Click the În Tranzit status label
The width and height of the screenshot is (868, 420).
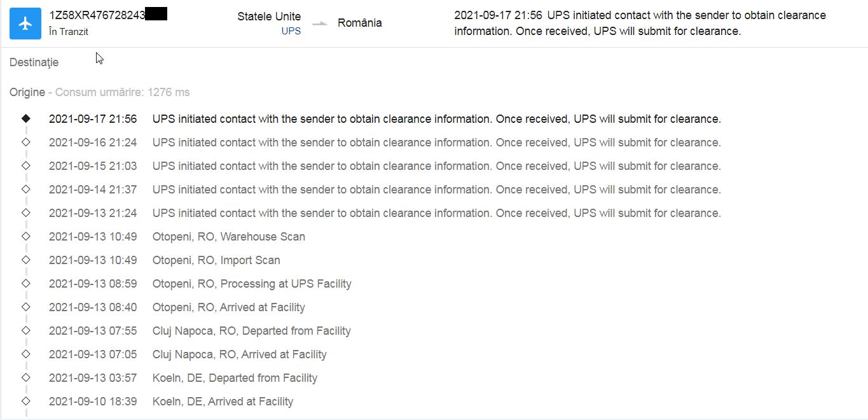tap(69, 31)
